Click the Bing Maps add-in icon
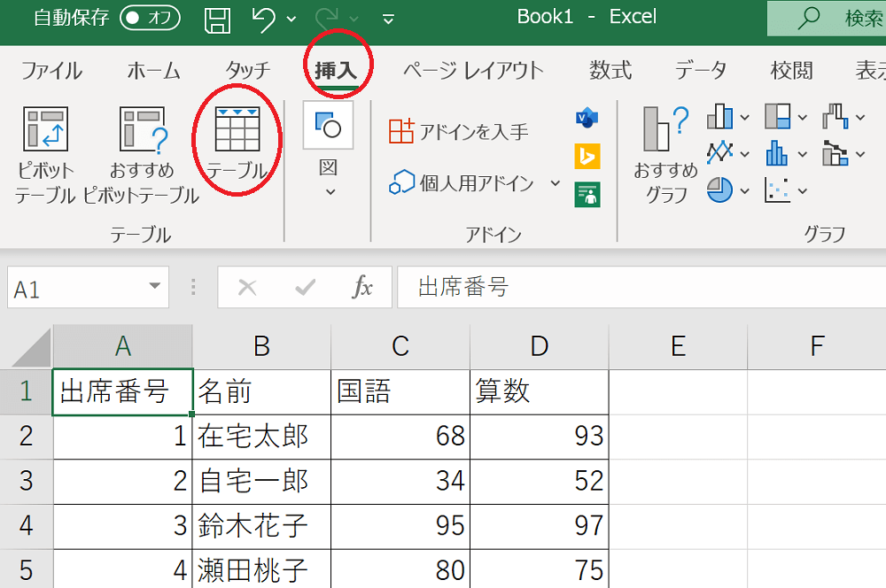The image size is (886, 588). [x=587, y=156]
